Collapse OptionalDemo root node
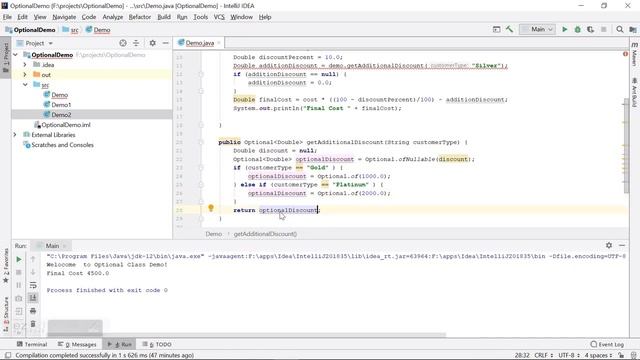Viewport: 640px width, 360px height. click(16, 55)
